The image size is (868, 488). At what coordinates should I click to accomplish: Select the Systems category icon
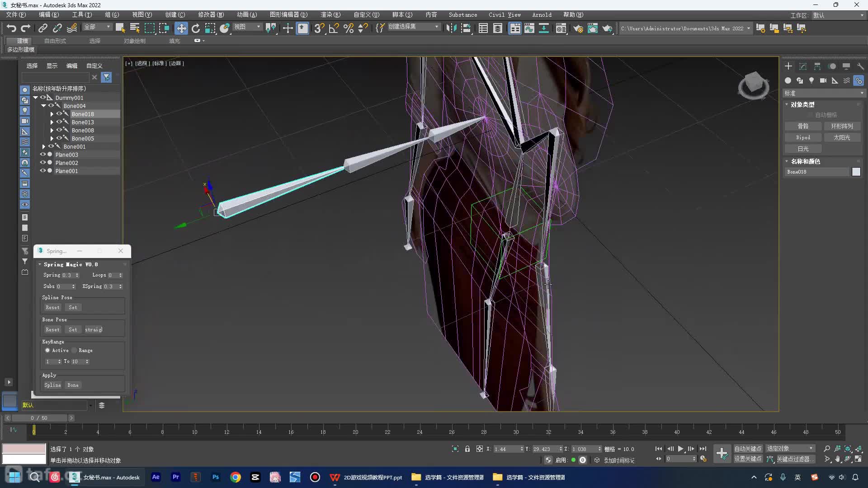(x=859, y=80)
